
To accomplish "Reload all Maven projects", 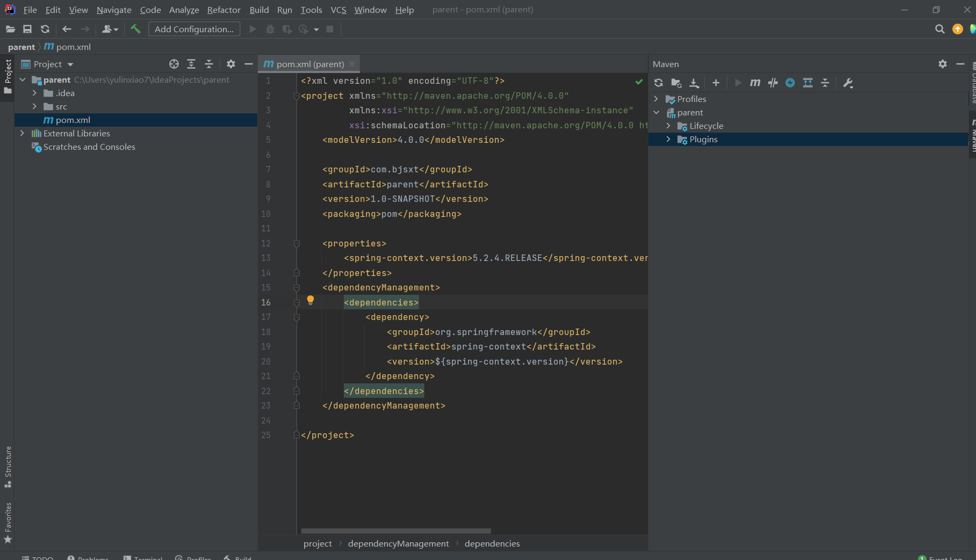I will [659, 83].
